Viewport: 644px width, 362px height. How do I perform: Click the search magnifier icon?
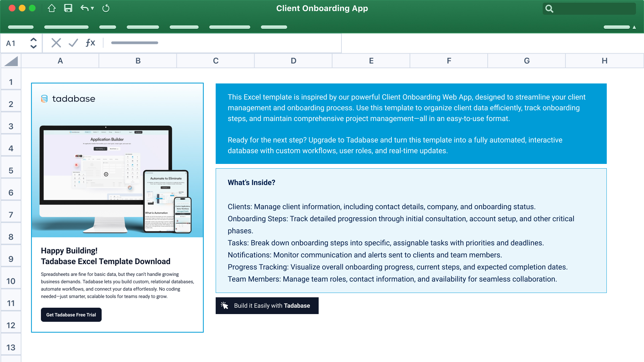[x=549, y=9]
